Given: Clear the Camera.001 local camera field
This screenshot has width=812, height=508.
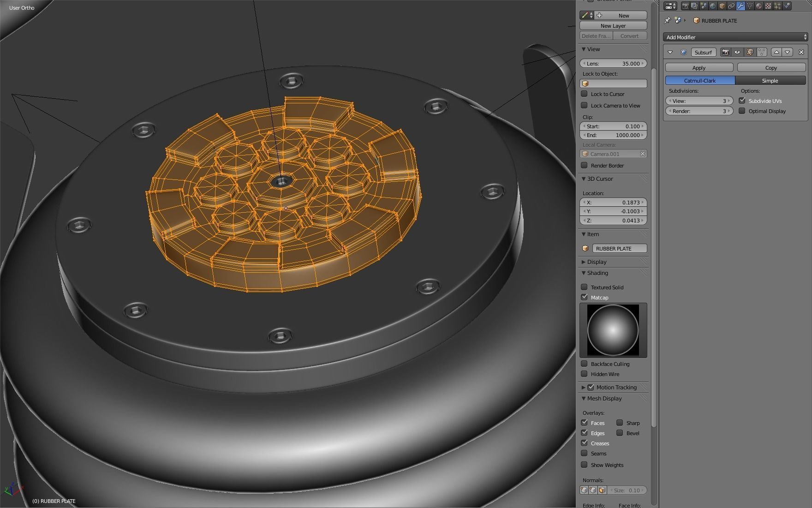Looking at the screenshot, I should [x=642, y=154].
